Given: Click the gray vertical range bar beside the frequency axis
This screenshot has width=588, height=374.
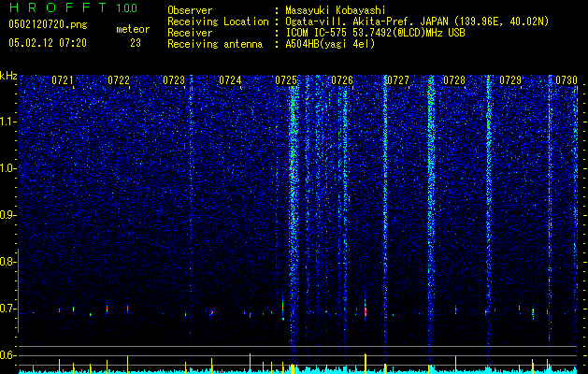Looking at the screenshot, I should [19, 291].
